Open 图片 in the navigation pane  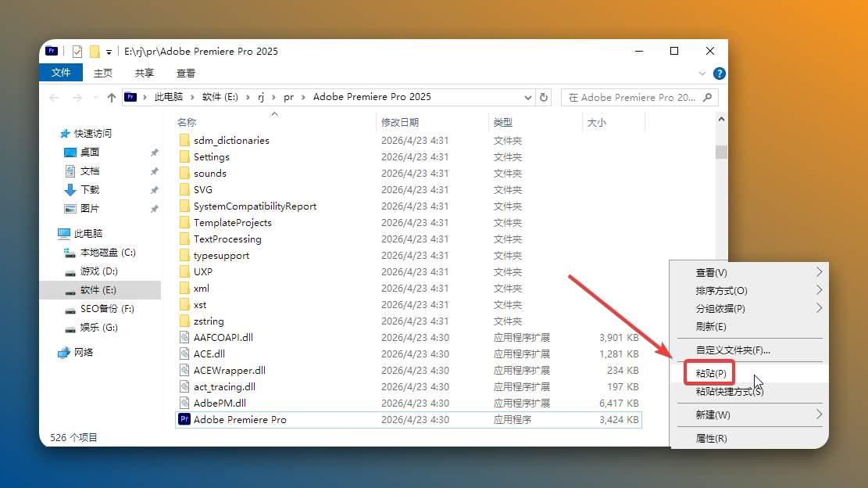pyautogui.click(x=90, y=209)
